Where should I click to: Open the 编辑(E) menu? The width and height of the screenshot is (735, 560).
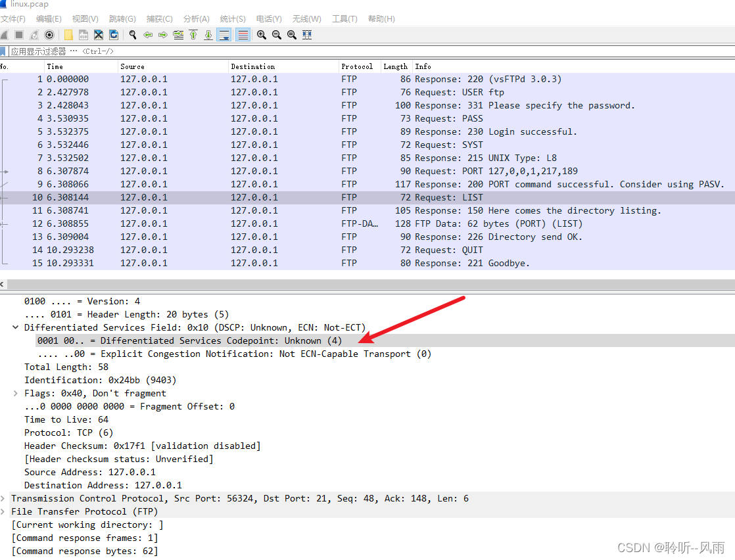[x=49, y=19]
